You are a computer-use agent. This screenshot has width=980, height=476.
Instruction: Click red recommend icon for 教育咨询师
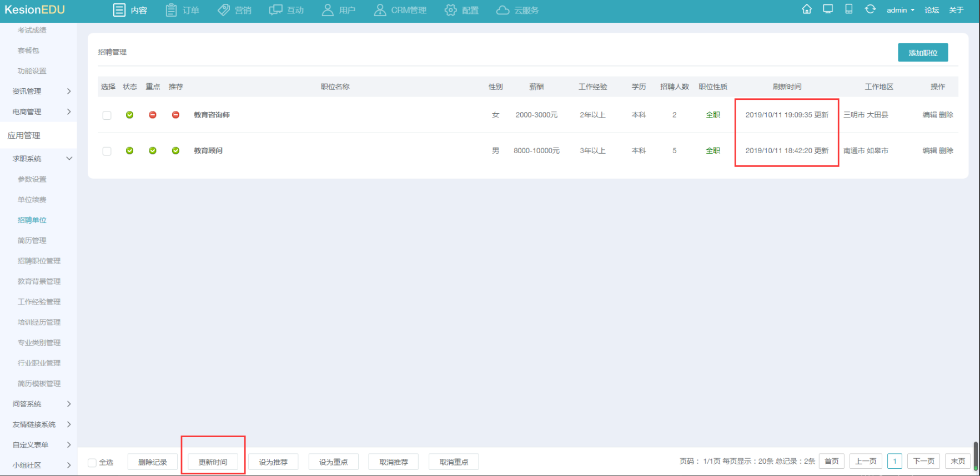click(175, 115)
